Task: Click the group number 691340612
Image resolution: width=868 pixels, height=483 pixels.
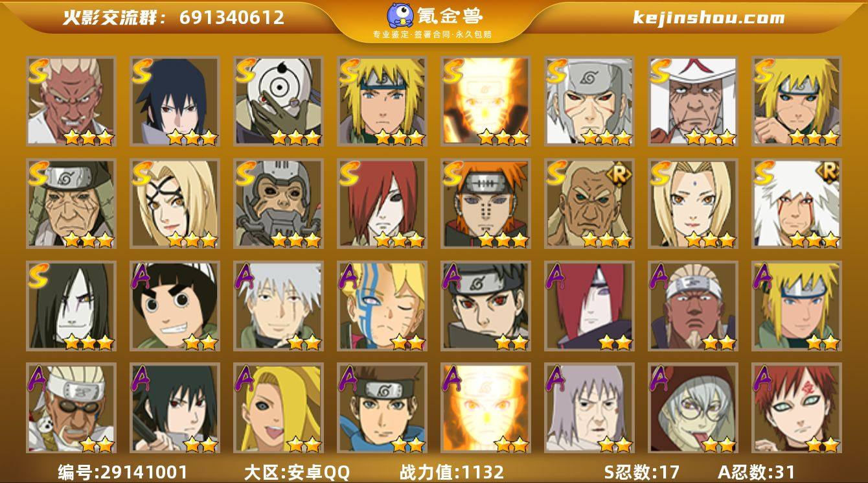Action: 232,18
